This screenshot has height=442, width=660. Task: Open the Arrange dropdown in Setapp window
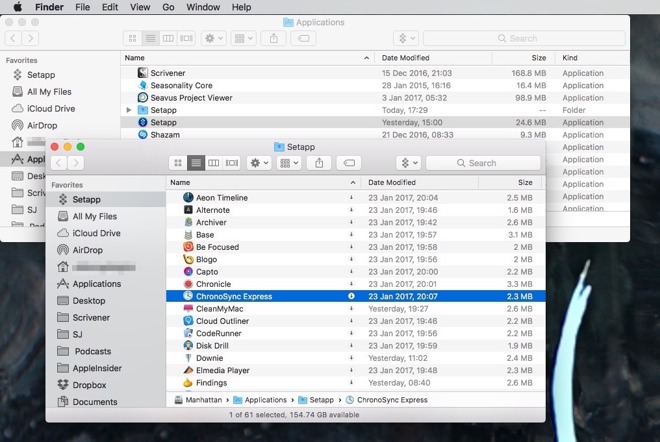click(x=289, y=163)
